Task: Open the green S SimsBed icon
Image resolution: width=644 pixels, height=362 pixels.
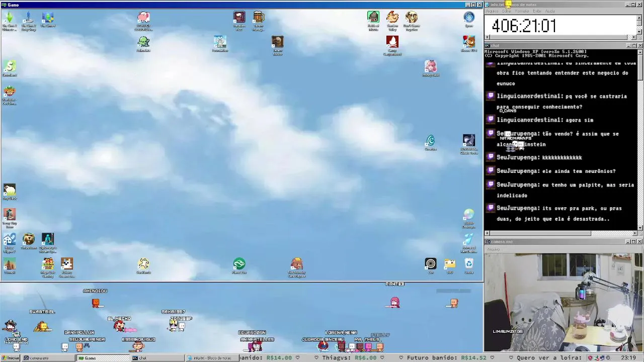Action: (x=10, y=69)
